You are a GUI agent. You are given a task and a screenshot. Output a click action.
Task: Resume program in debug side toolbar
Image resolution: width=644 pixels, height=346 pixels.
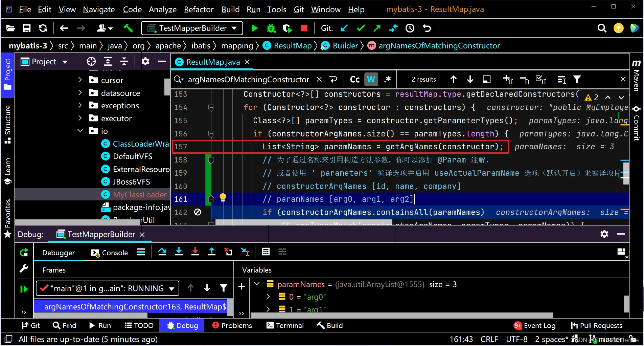click(x=24, y=289)
